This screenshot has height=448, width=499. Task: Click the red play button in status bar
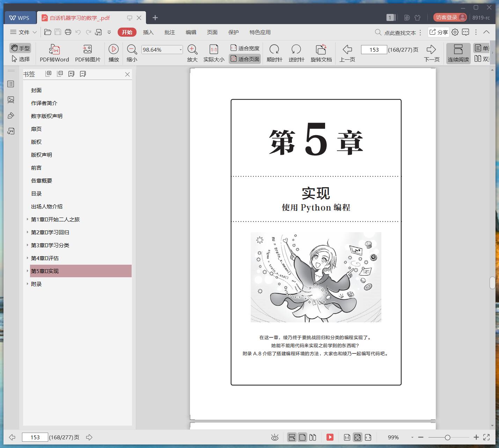point(330,437)
